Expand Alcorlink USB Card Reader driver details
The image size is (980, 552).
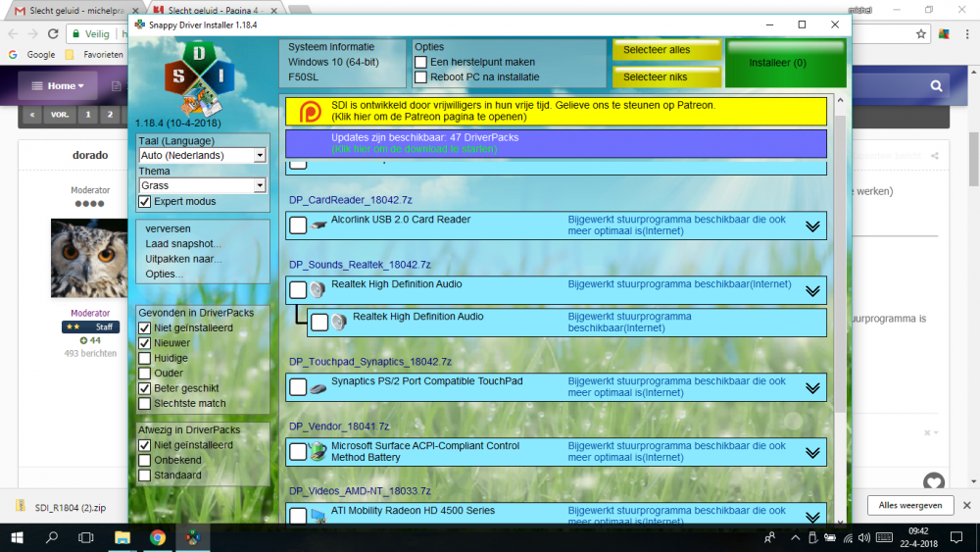(812, 226)
